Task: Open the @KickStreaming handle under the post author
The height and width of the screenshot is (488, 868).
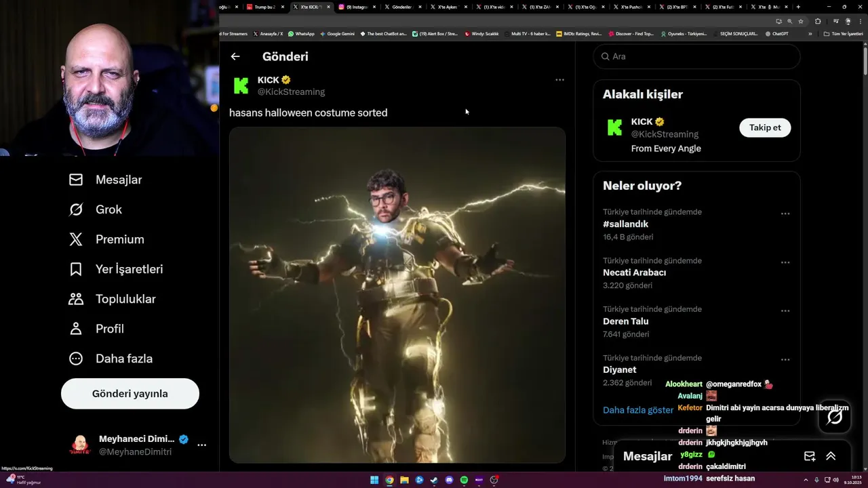Action: (291, 91)
